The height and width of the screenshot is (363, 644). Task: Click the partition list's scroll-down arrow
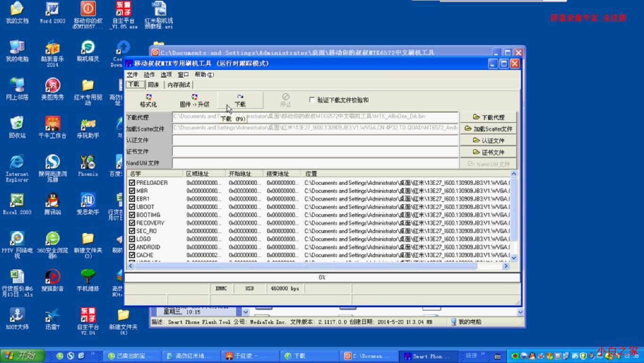tap(514, 258)
